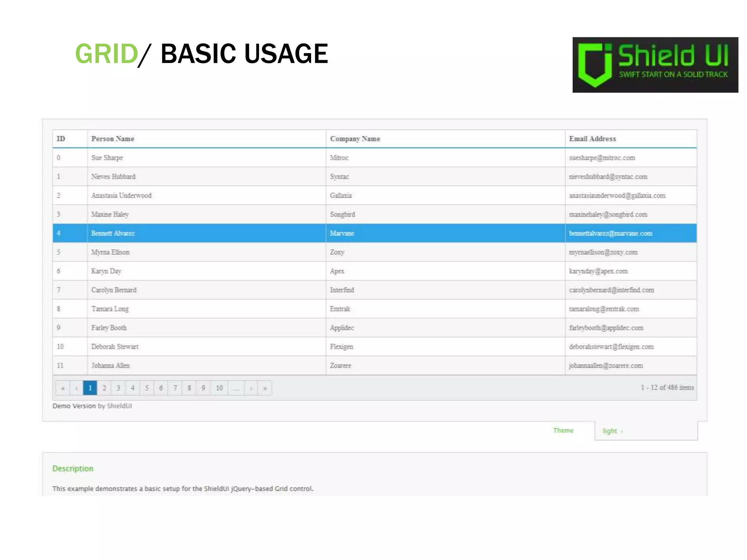The height and width of the screenshot is (560, 747).
Task: Sort by Person Name column header
Action: point(113,139)
